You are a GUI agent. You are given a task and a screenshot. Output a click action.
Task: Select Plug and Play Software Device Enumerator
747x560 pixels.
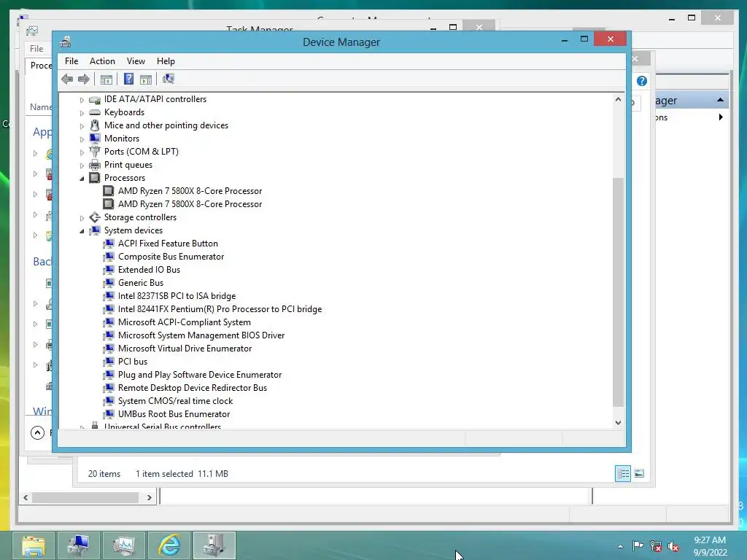pyautogui.click(x=200, y=375)
